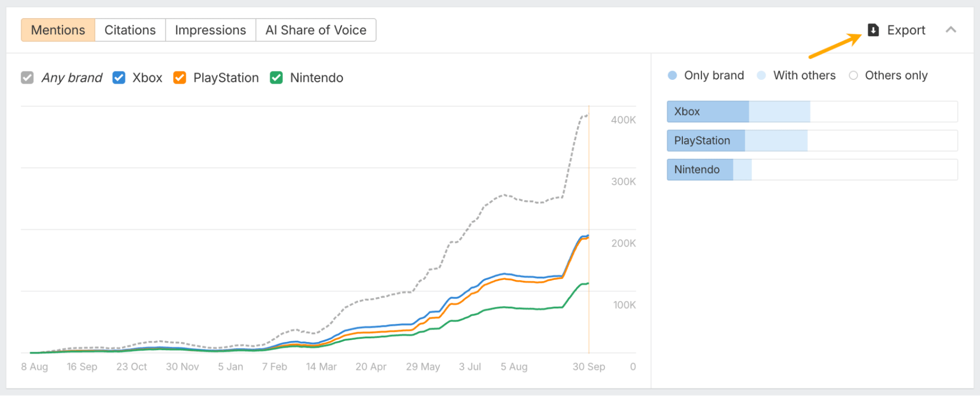Click the With others legend dot
Viewport: 980px width, 396px height.
point(761,75)
